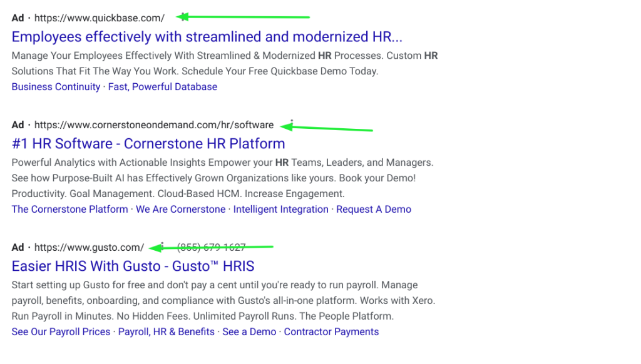Open the Intelligent Integration sitelink

coord(280,210)
